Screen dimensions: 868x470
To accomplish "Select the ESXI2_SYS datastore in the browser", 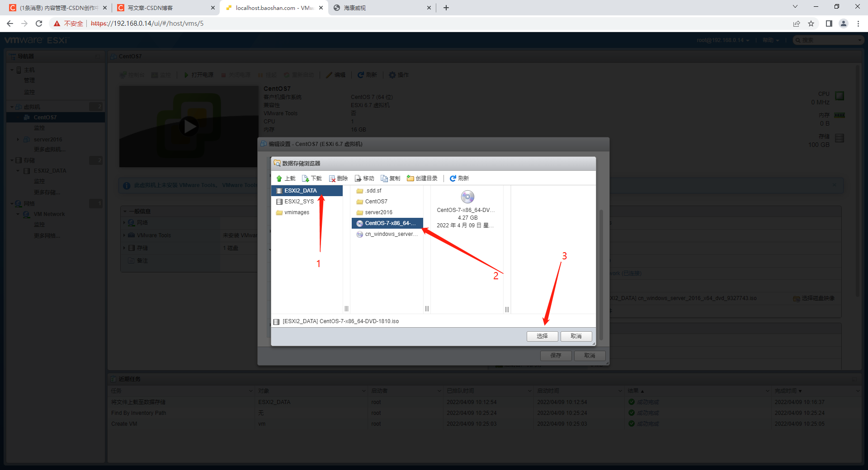I will 299,201.
